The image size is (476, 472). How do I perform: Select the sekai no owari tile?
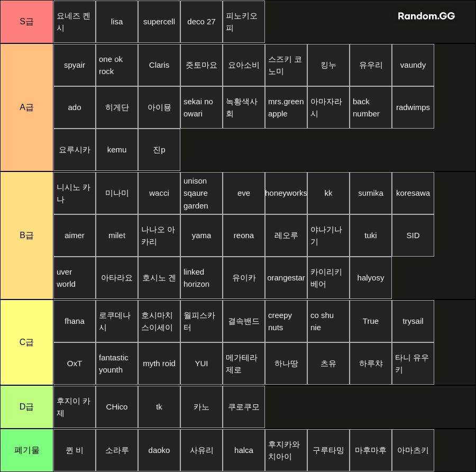202,107
